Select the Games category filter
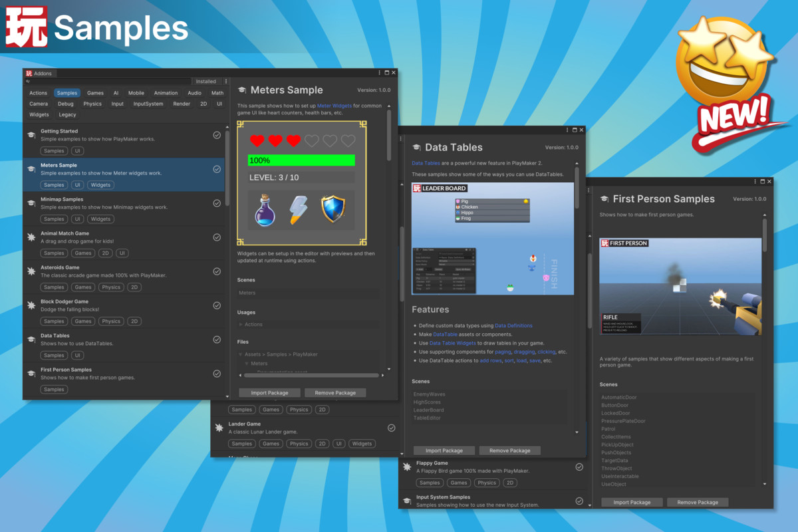This screenshot has height=532, width=798. coord(95,93)
